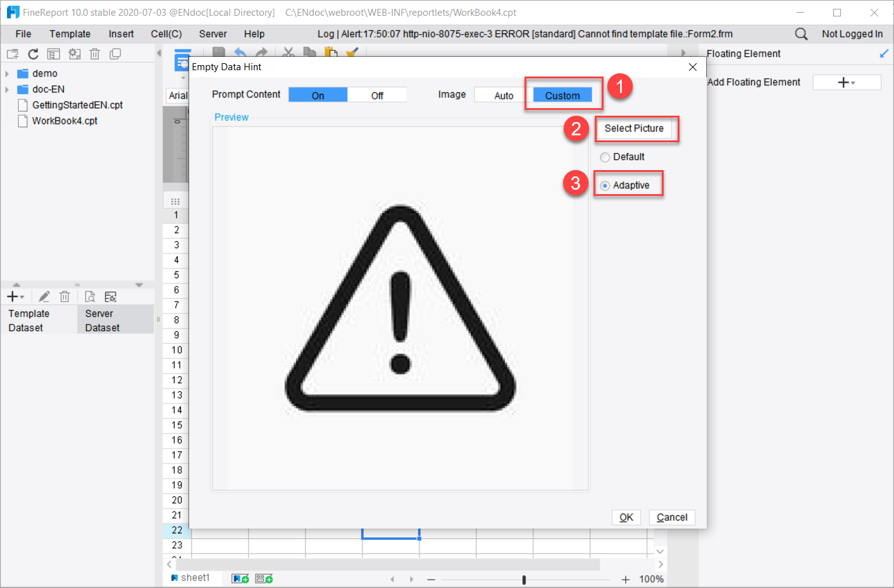Refresh the template file list

(34, 54)
